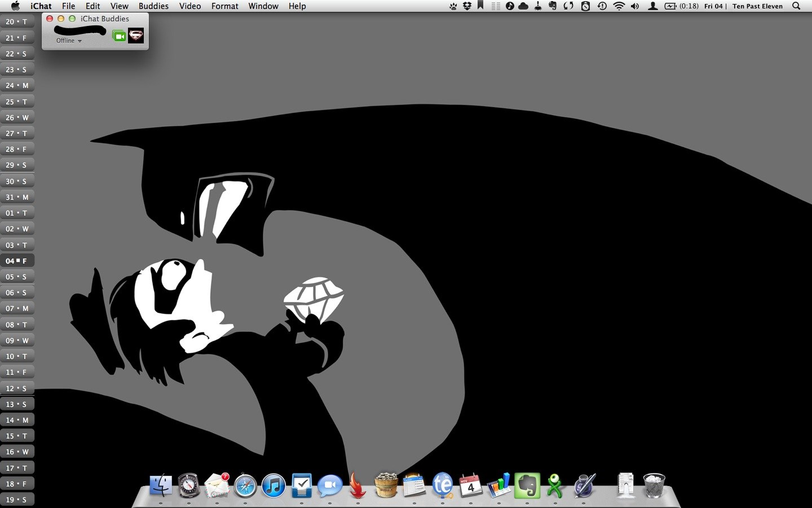812x508 pixels.
Task: Click the battery status (0:18) indicator
Action: coord(682,6)
